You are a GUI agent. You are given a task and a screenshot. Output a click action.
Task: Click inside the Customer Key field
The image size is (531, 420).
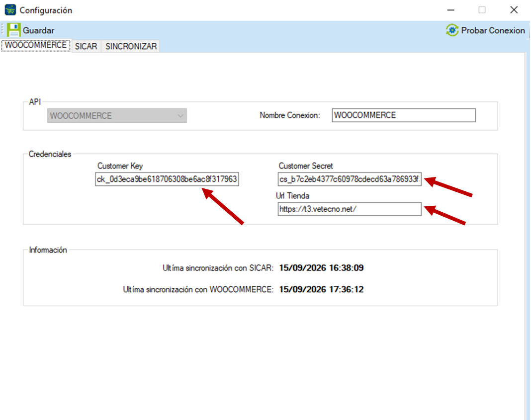(167, 179)
